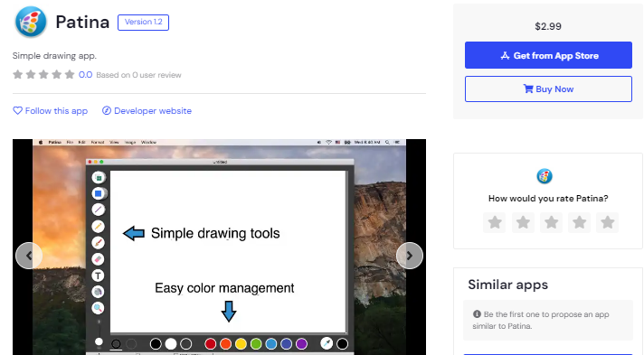This screenshot has width=644, height=355.
Task: Click the info icon in Similar apps notice
Action: point(477,314)
